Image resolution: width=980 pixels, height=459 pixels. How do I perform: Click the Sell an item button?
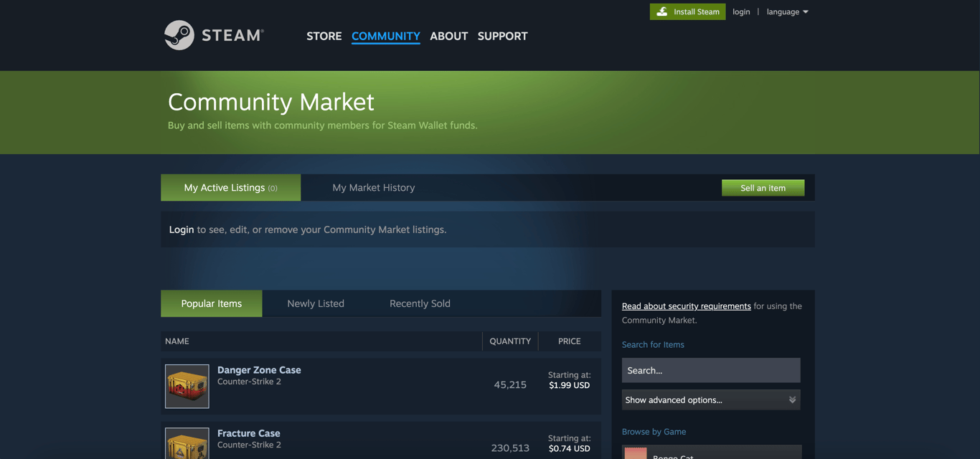pyautogui.click(x=763, y=188)
